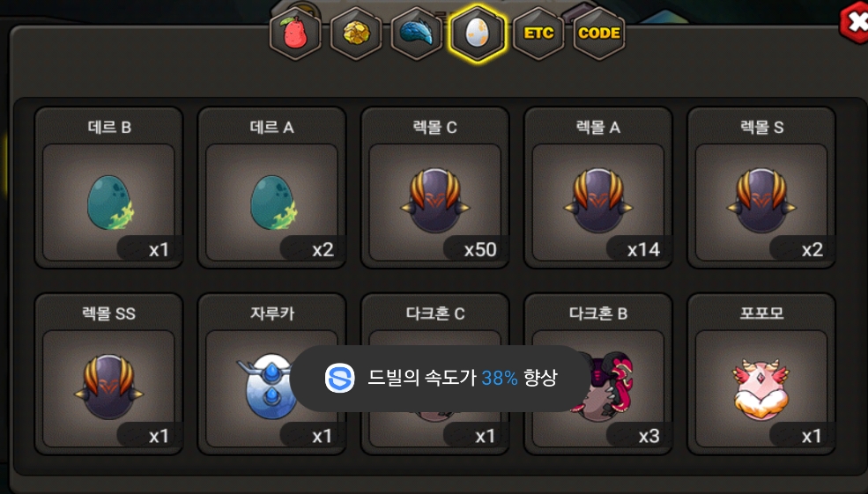
Task: Select the 자루카 blue crystal egg
Action: pos(271,374)
